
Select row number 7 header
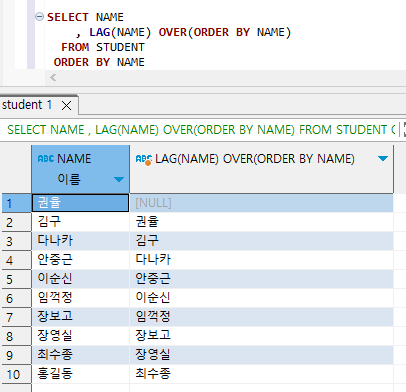tap(17, 317)
